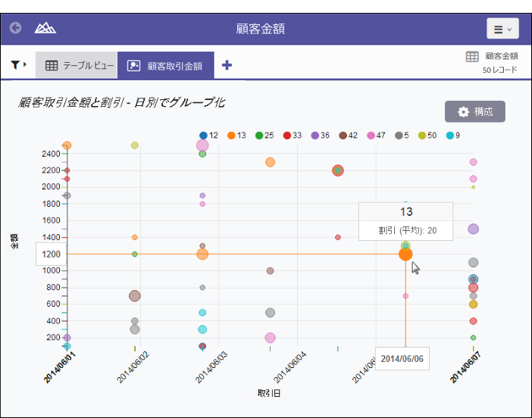This screenshot has height=418, width=532.
Task: Click the 構成 button label
Action: [x=483, y=112]
